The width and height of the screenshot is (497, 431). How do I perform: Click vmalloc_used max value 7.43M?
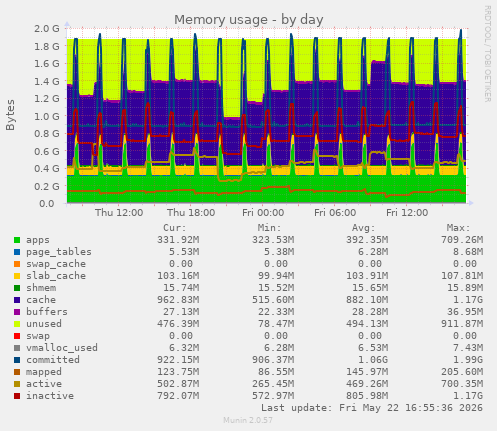click(x=468, y=348)
